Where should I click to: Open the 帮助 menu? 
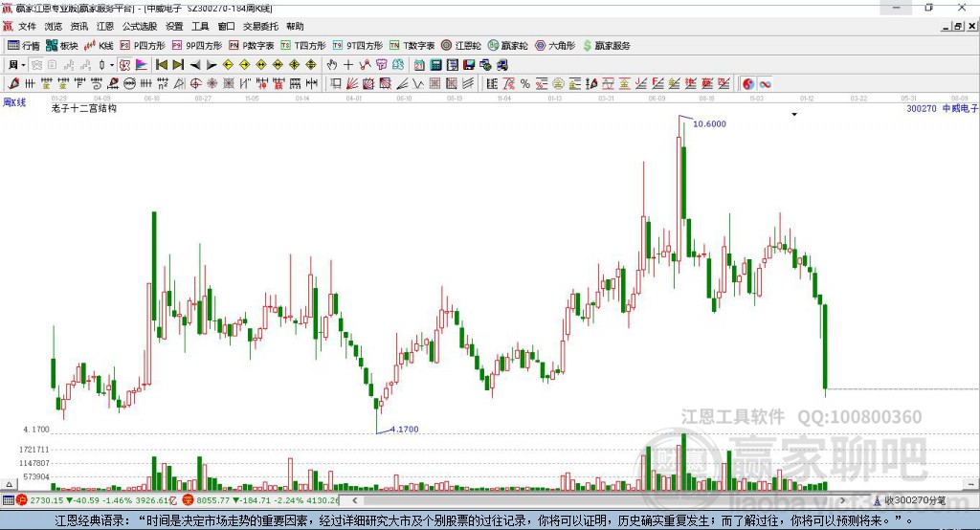pos(295,26)
